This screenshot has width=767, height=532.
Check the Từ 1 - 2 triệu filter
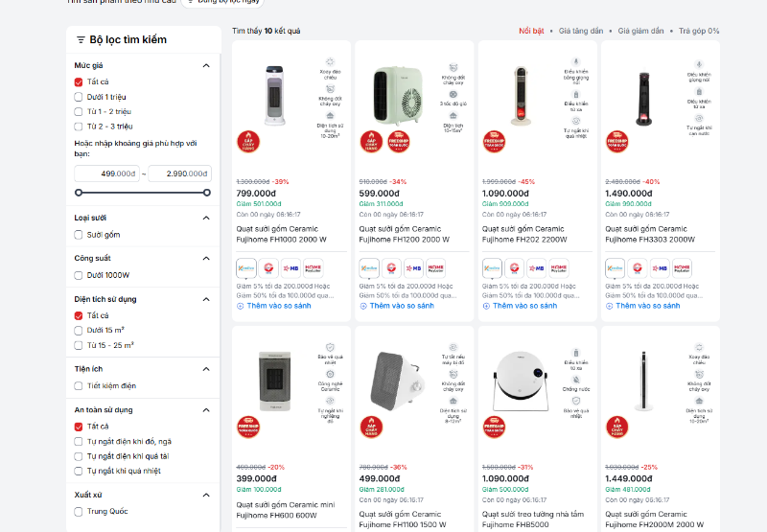(79, 111)
